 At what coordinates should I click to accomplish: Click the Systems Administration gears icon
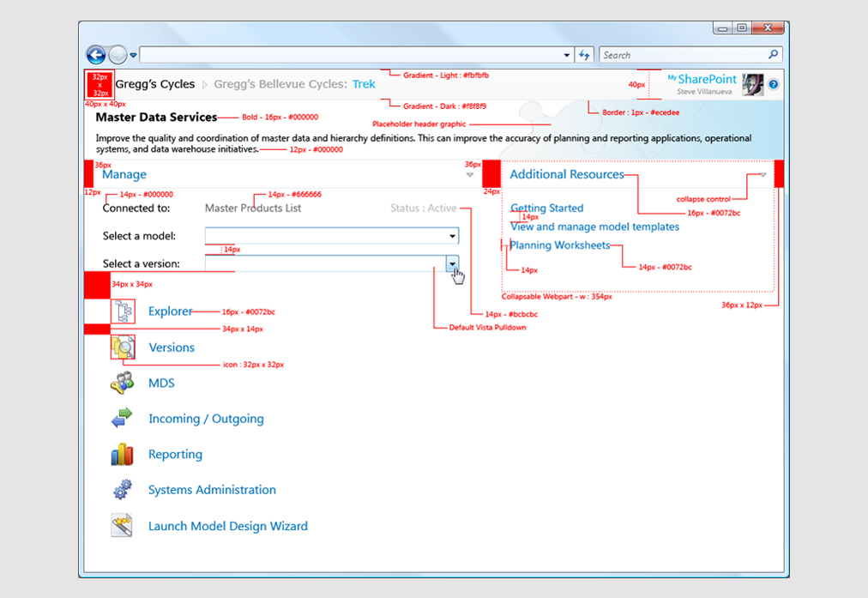tap(123, 490)
